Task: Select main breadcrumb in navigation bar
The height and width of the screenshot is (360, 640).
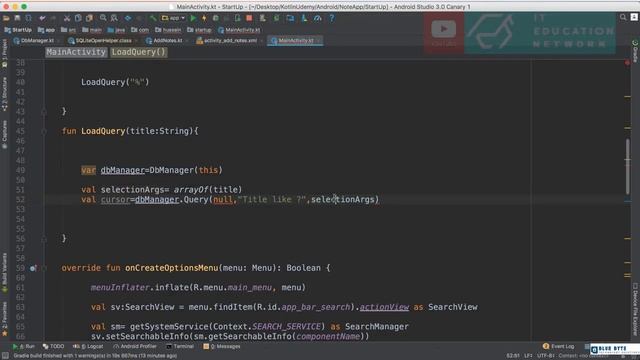Action: [x=92, y=30]
